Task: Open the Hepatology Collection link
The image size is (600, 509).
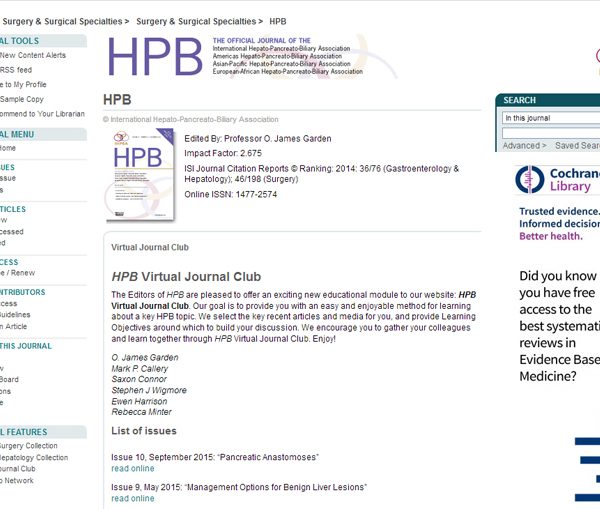Action: [x=33, y=457]
